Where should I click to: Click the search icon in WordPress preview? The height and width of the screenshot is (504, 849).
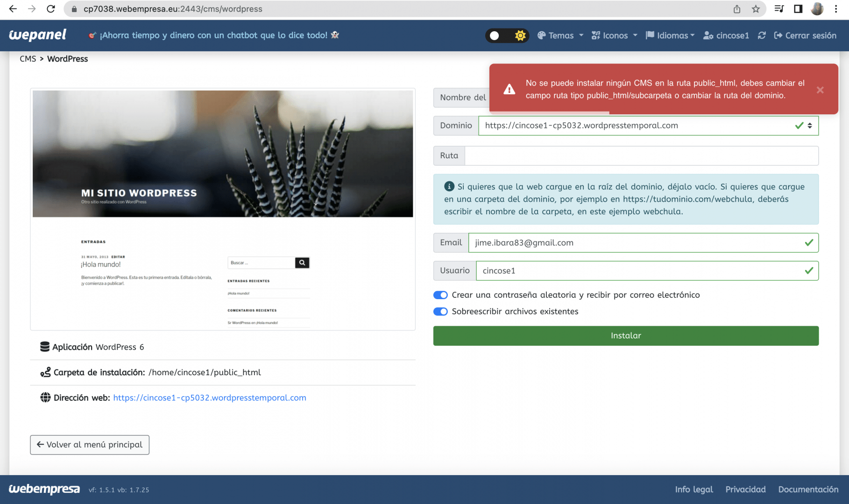[x=302, y=263]
